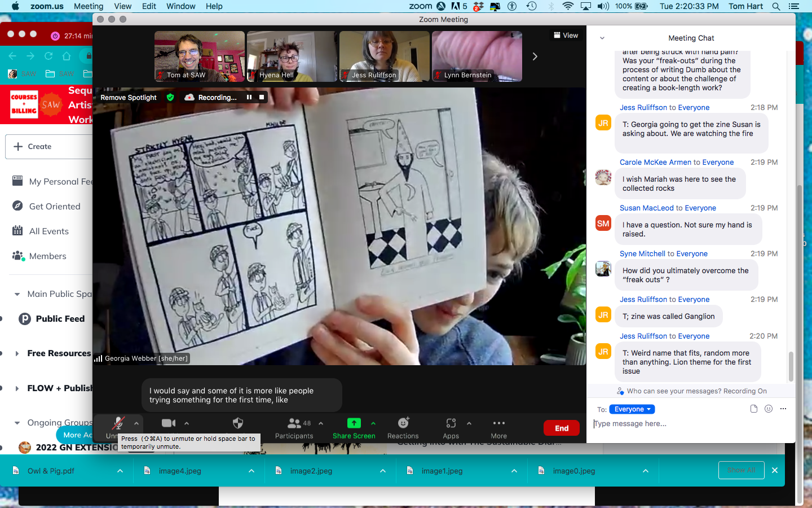The height and width of the screenshot is (508, 812).
Task: Click the red End meeting button
Action: point(562,428)
